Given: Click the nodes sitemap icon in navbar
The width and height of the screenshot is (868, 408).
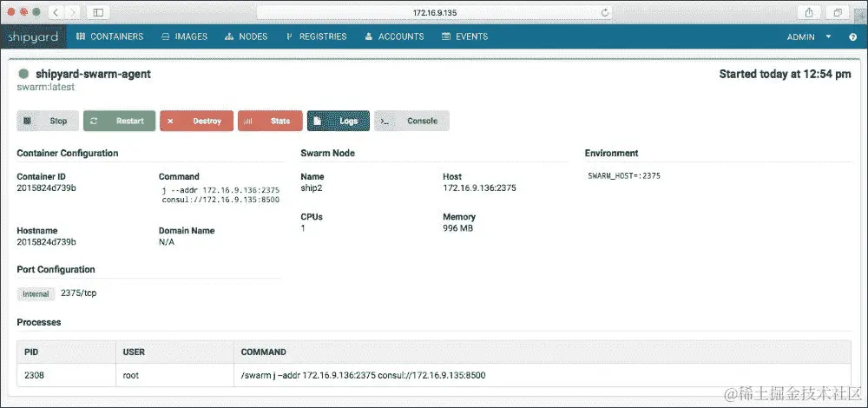Looking at the screenshot, I should tap(229, 37).
